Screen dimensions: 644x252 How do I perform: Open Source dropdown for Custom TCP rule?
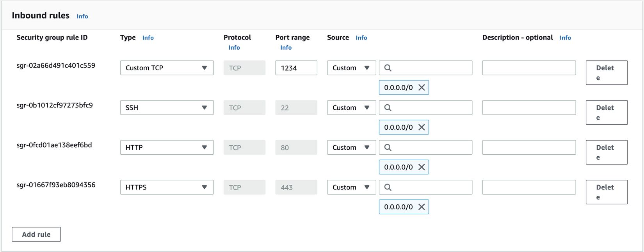point(351,68)
